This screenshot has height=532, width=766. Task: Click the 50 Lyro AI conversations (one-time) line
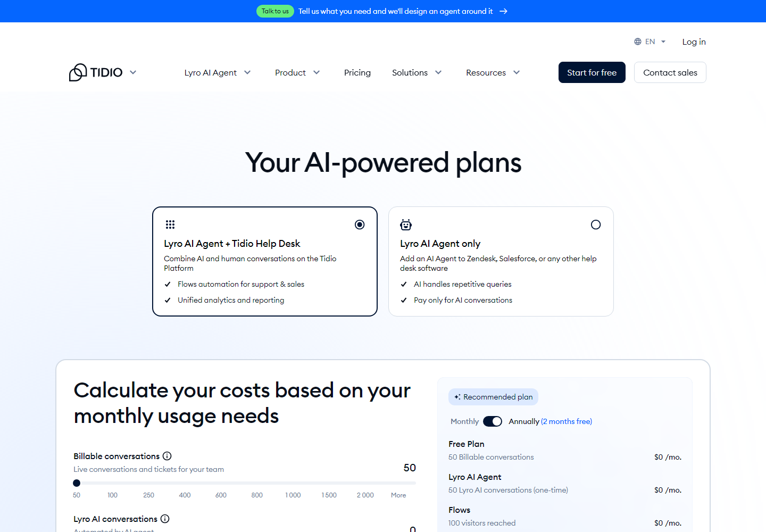508,490
